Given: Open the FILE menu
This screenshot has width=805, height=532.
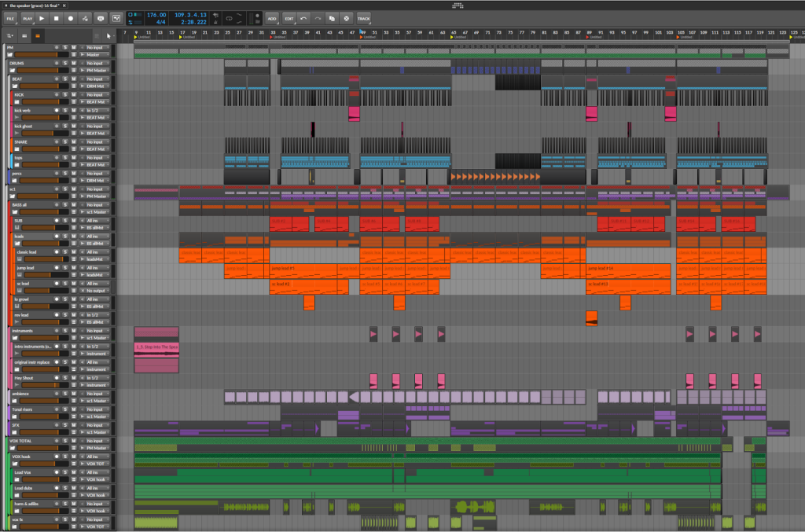Looking at the screenshot, I should (x=11, y=17).
